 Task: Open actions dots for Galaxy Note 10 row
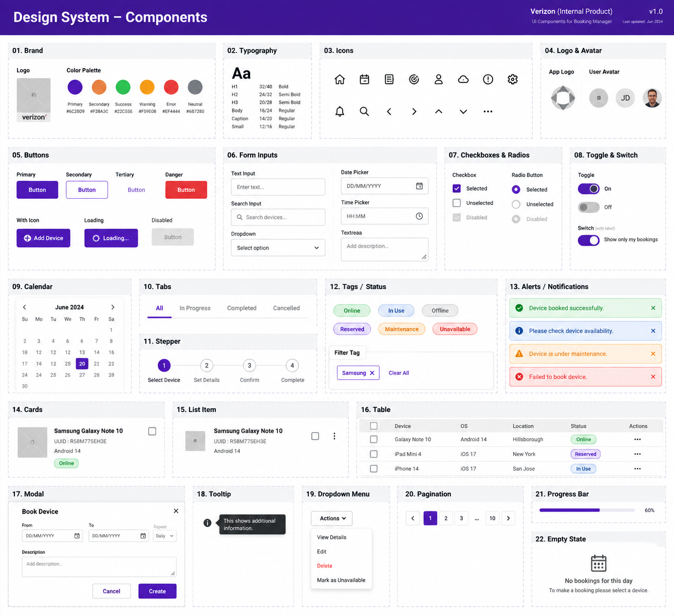pos(638,440)
